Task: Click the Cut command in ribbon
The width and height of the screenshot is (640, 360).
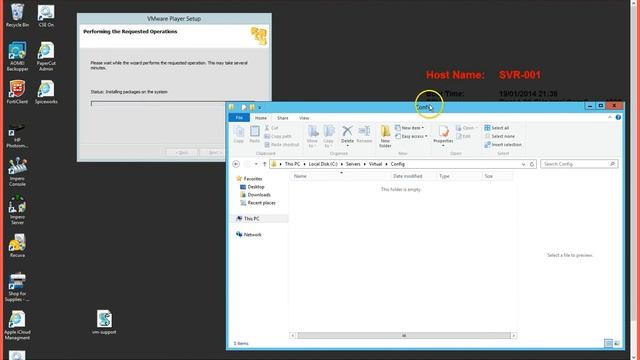Action: [271, 128]
